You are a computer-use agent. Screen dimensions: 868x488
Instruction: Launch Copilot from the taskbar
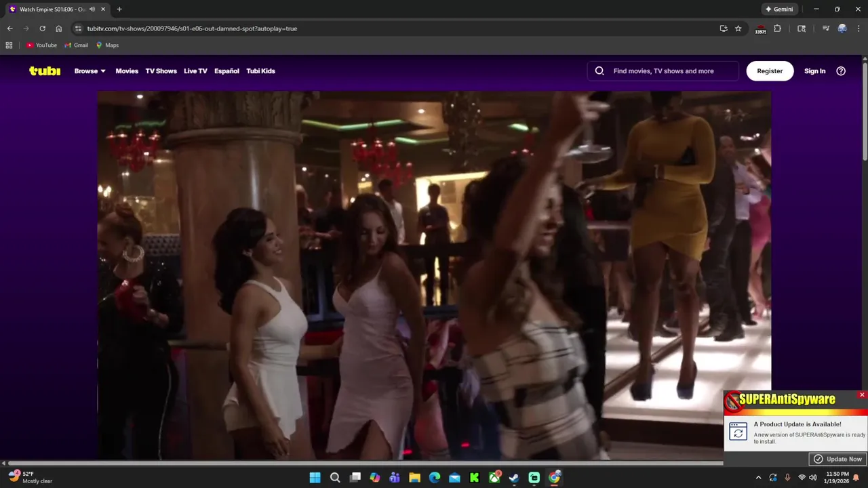(x=374, y=477)
